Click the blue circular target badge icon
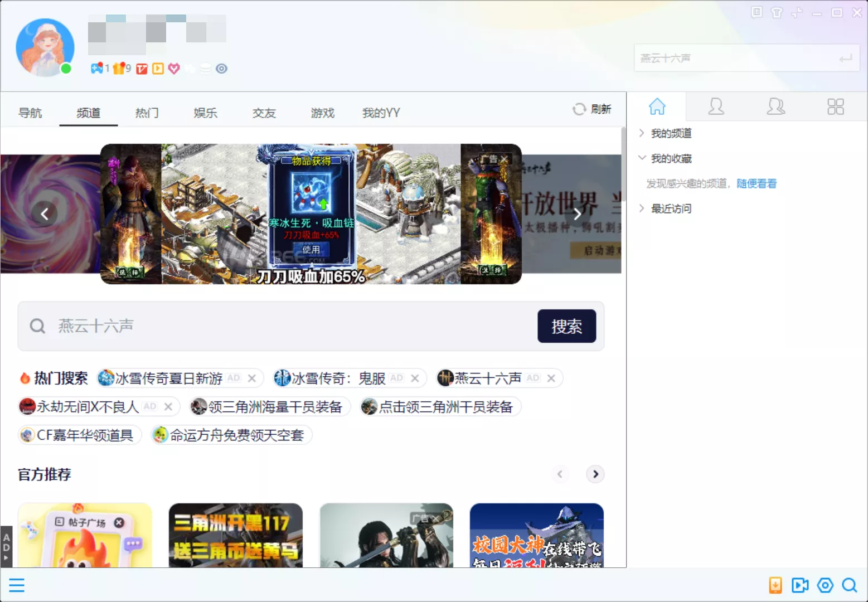 221,69
